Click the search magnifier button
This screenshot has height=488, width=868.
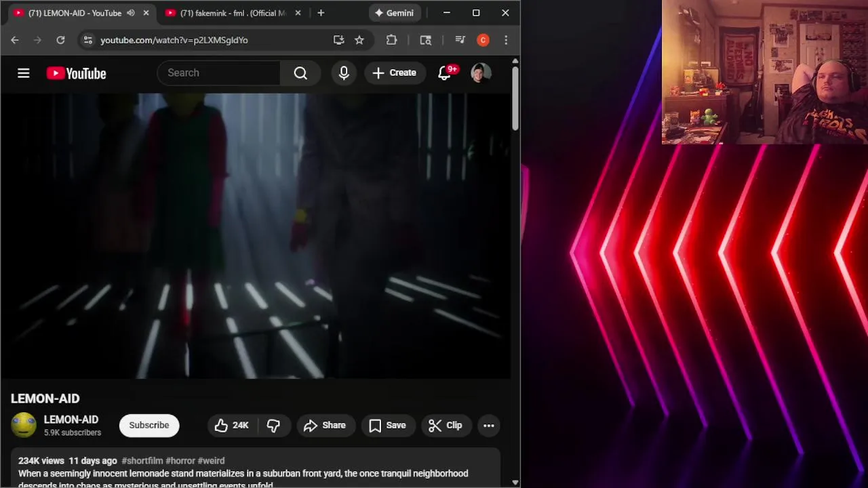pos(300,73)
